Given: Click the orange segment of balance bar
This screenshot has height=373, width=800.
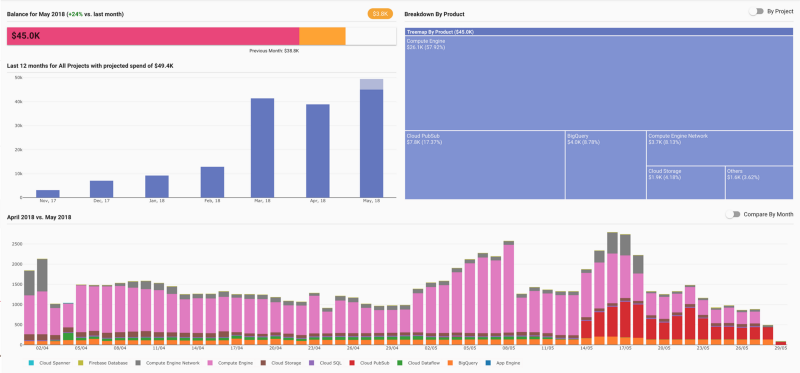Looking at the screenshot, I should click(322, 36).
